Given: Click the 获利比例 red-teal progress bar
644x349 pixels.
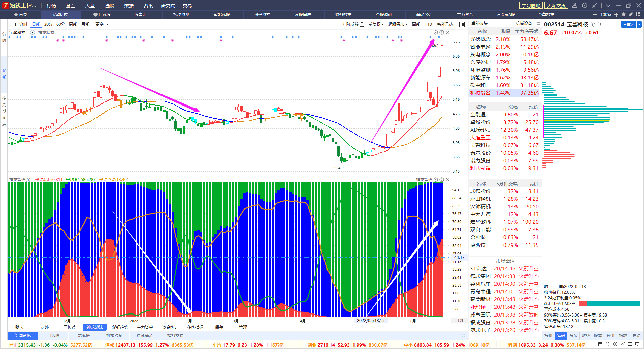Looking at the screenshot, I should 609,304.
